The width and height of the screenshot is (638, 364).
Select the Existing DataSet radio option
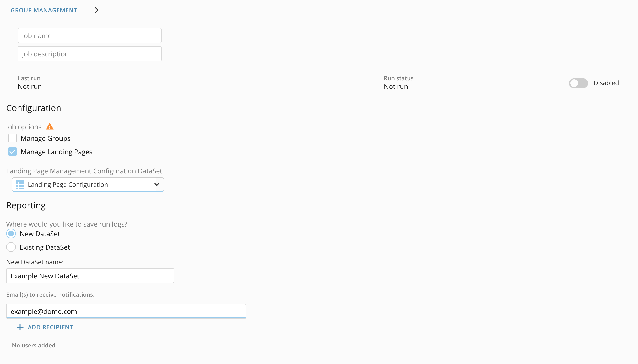tap(11, 247)
